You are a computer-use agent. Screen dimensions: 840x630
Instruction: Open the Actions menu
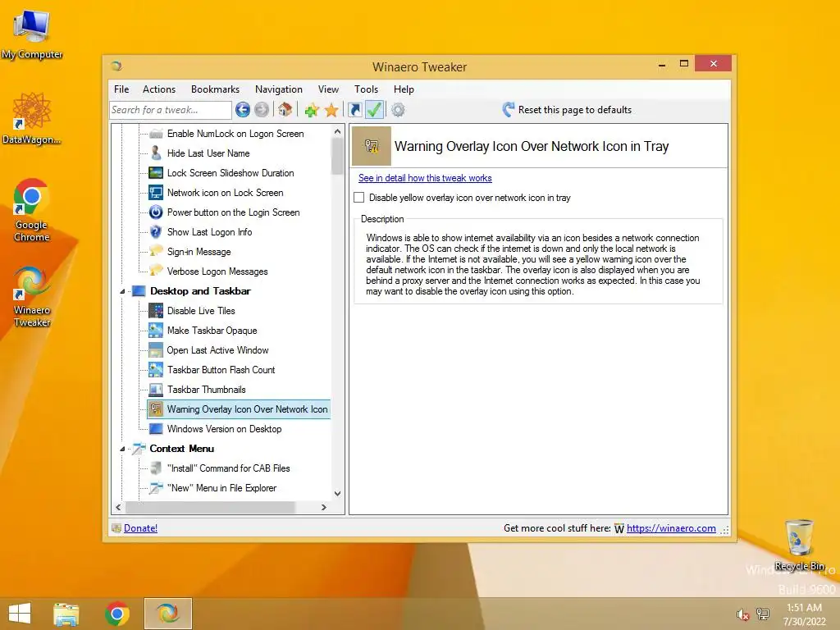[159, 89]
